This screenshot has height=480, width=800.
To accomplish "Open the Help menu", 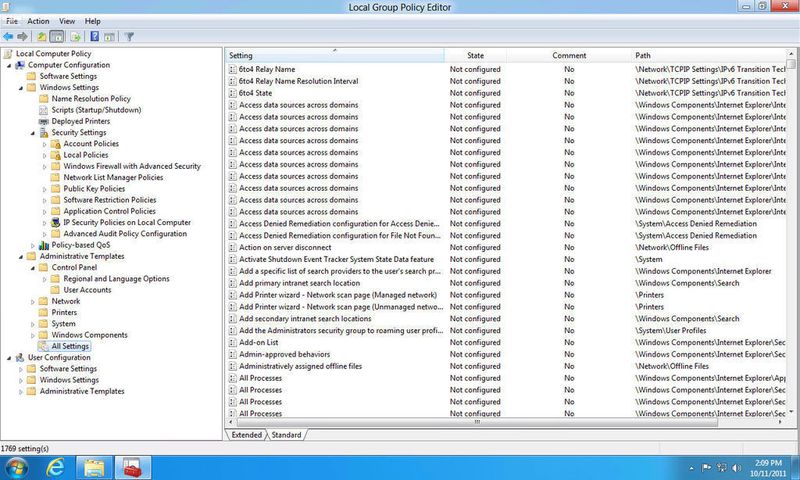I will tap(93, 21).
